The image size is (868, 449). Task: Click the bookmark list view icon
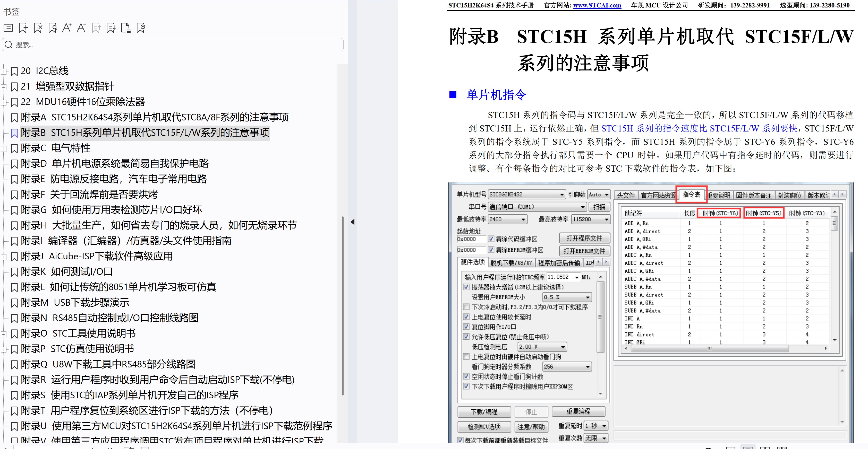point(8,28)
